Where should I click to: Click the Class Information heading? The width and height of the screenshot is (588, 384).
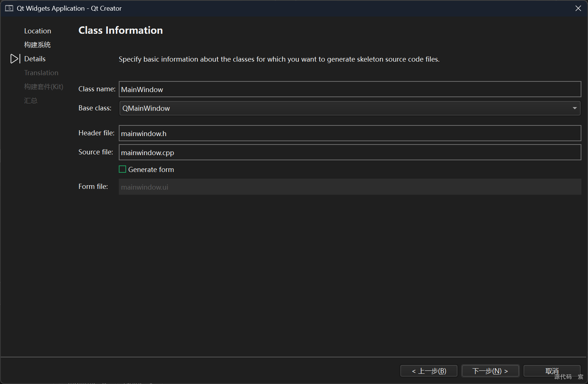(121, 30)
